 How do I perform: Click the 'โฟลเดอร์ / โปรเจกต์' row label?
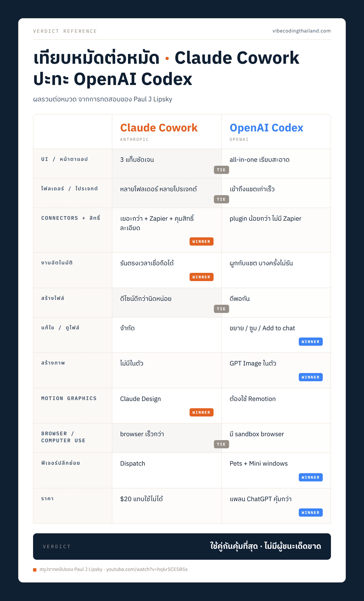point(70,189)
